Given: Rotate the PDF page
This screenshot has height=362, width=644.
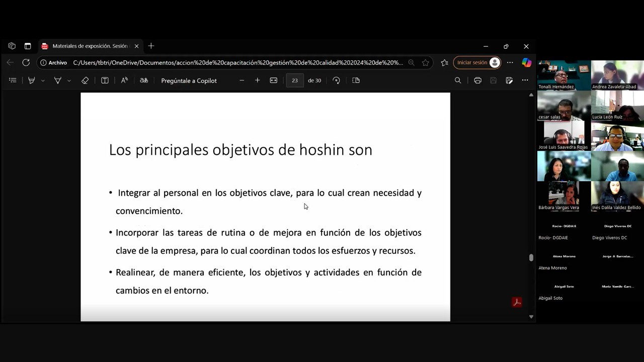Looking at the screenshot, I should tap(336, 80).
